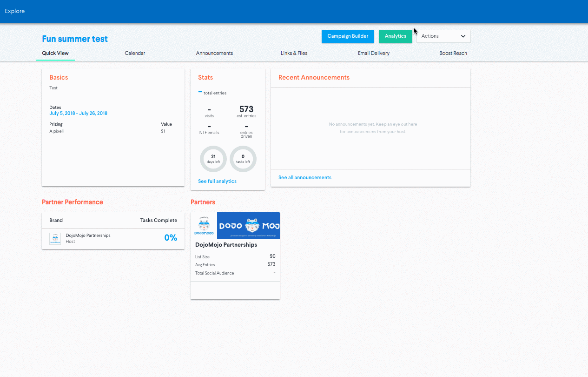The image size is (588, 377).
Task: Click the $1 prize value
Action: coord(163,131)
